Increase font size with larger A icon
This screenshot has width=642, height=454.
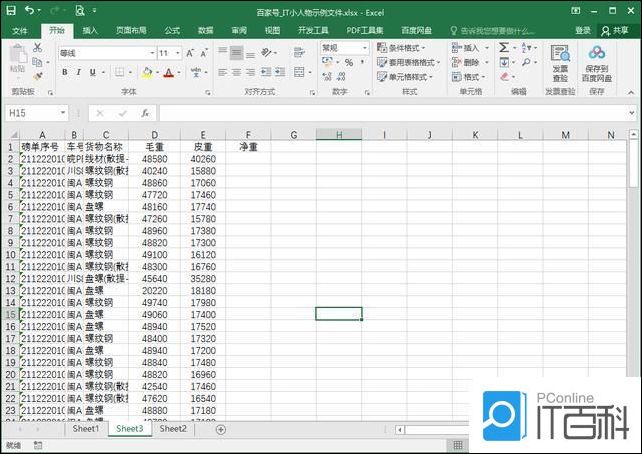coord(190,53)
